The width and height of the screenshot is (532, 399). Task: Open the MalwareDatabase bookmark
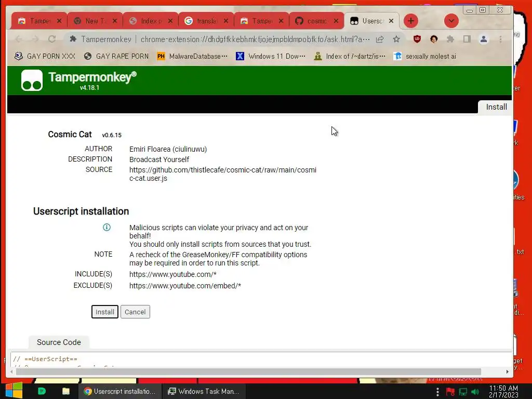click(192, 56)
